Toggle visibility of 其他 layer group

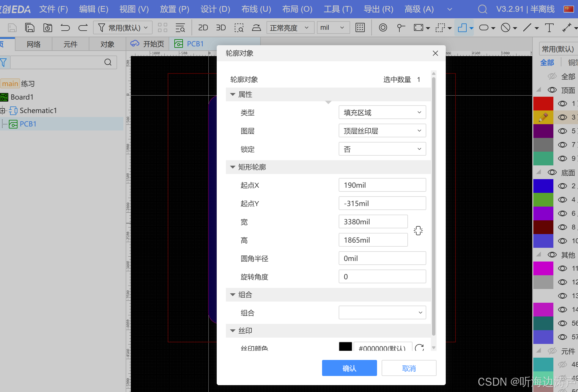[552, 255]
